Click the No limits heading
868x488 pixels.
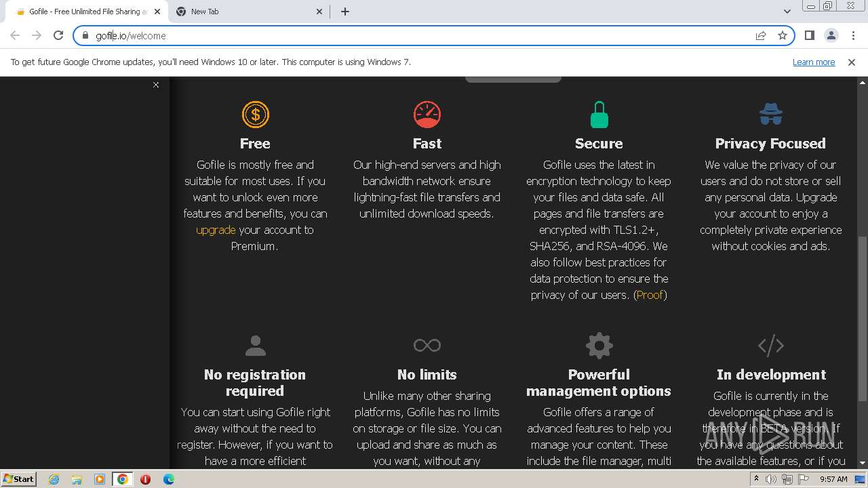427,375
